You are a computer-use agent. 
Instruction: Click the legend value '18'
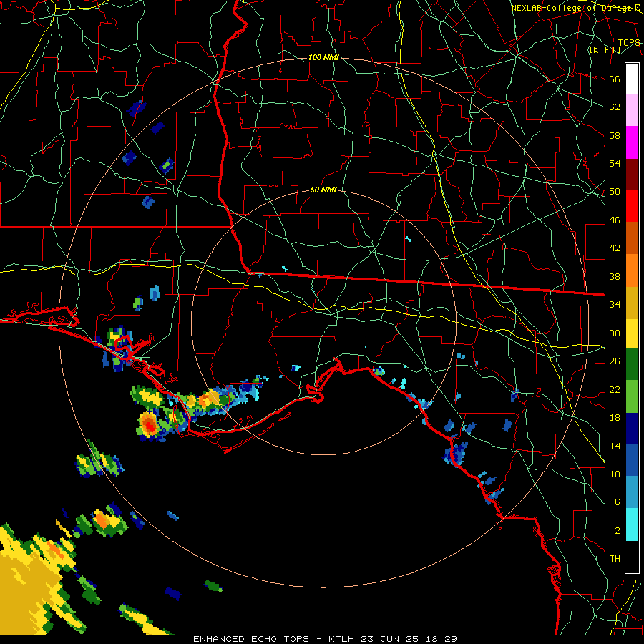(x=615, y=418)
